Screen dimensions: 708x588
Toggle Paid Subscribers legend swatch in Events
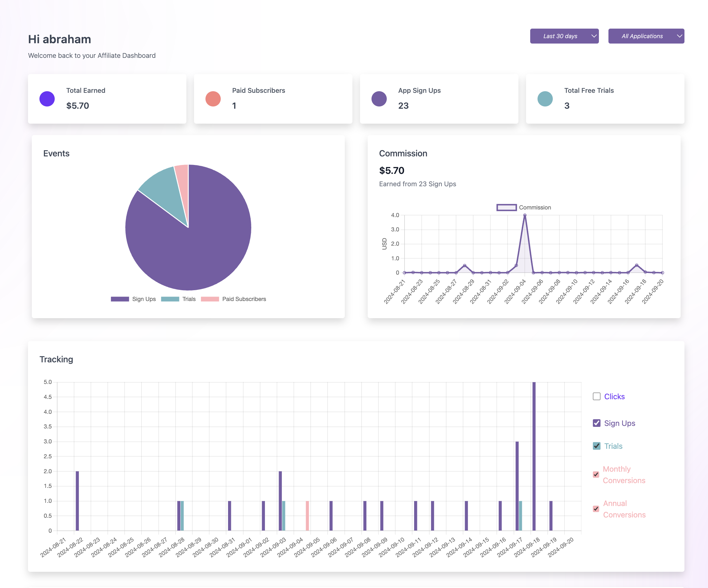coord(210,299)
